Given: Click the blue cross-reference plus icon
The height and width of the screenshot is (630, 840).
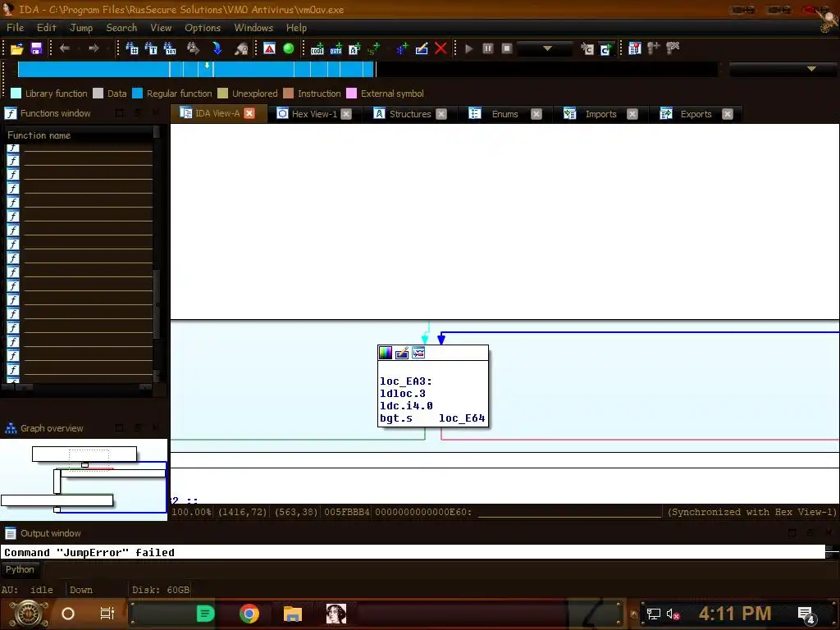Looking at the screenshot, I should (402, 48).
